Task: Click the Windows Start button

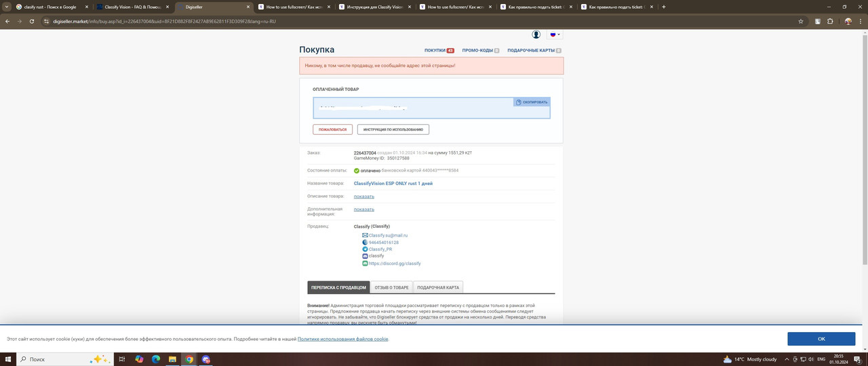Action: pyautogui.click(x=7, y=359)
